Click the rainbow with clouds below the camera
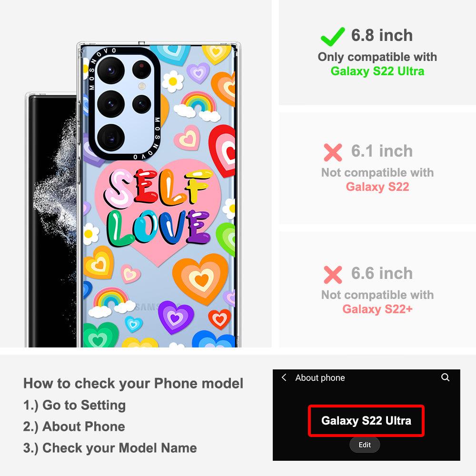Viewport: 476px width, 476px height. pos(198,106)
